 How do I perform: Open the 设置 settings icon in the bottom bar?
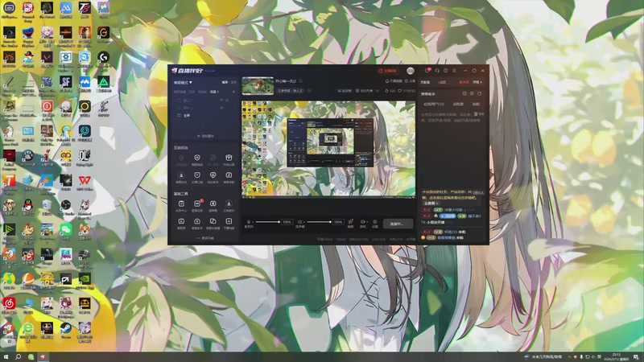(x=375, y=222)
